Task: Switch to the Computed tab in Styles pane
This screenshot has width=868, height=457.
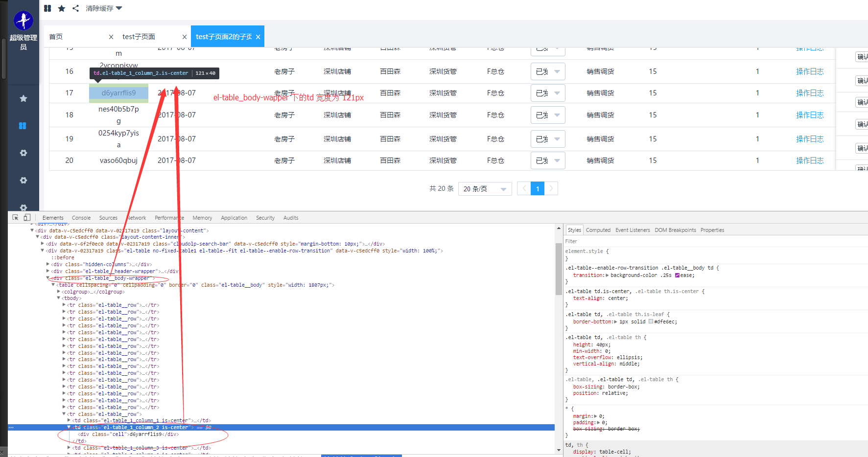Action: pos(598,229)
